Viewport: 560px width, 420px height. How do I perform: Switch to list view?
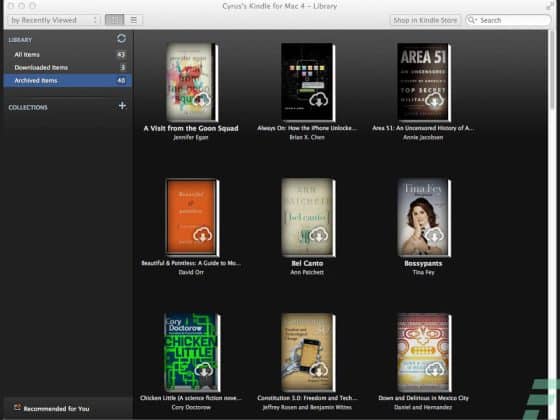pos(134,20)
